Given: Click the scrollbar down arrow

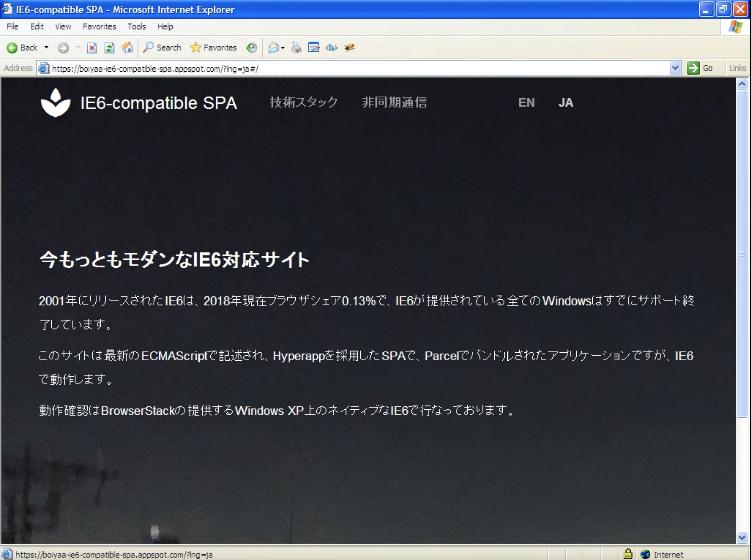Looking at the screenshot, I should 742,537.
